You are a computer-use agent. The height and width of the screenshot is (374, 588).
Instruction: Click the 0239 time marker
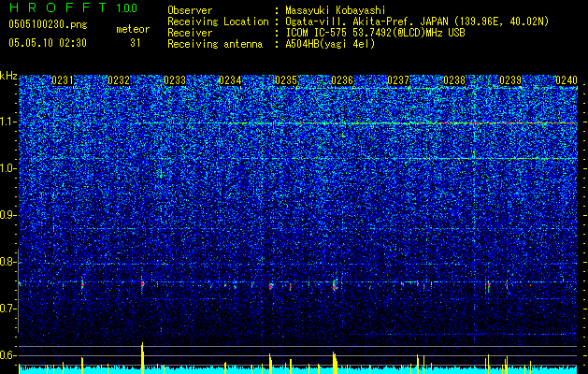pos(510,80)
